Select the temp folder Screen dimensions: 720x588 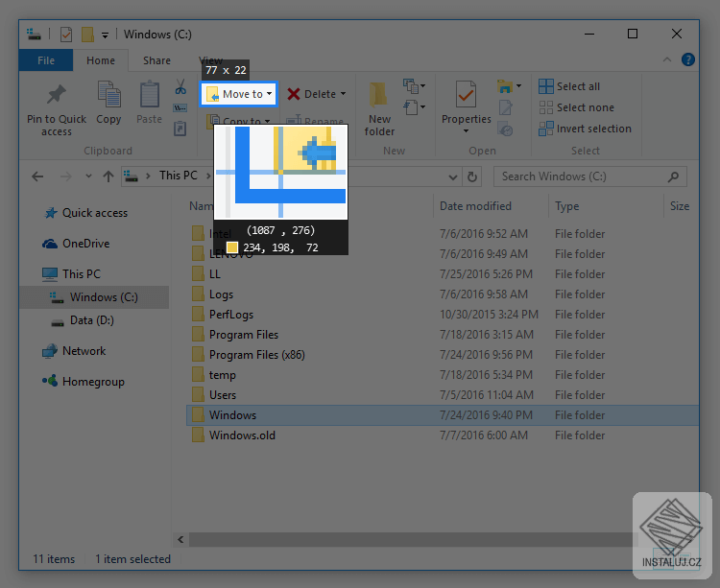(x=223, y=375)
